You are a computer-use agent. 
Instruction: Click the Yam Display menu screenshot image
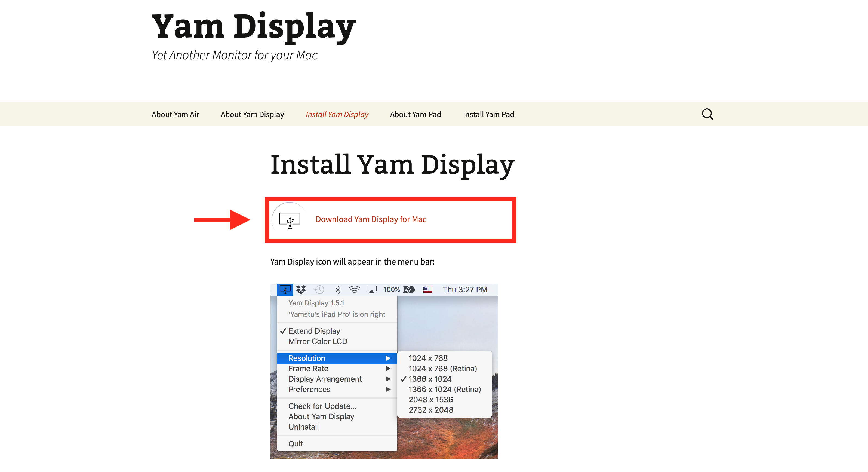coord(384,371)
